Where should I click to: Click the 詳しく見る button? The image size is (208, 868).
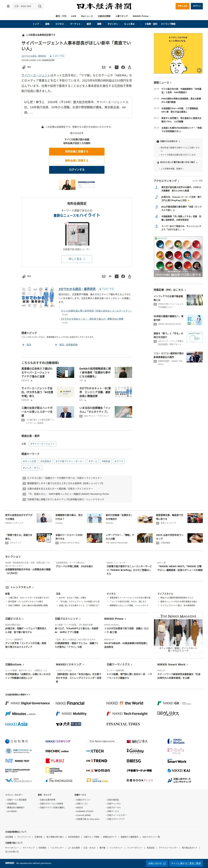[77, 259]
